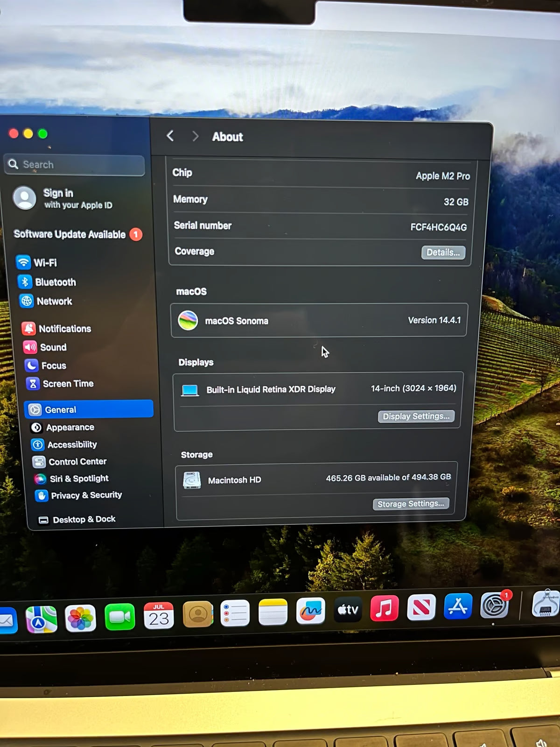Screen dimensions: 560x747
Task: Click the Apple M2 Pro chip value
Action: (x=442, y=176)
